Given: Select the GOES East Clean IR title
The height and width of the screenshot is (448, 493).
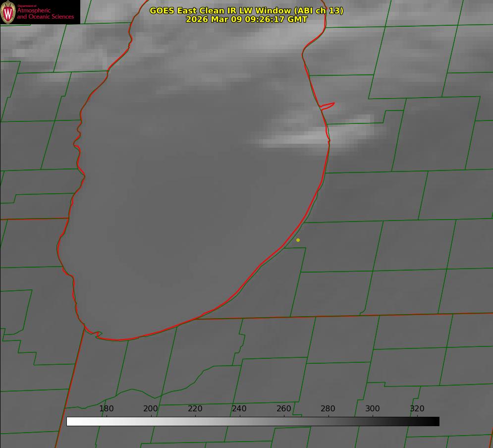Looking at the screenshot, I should tap(246, 10).
